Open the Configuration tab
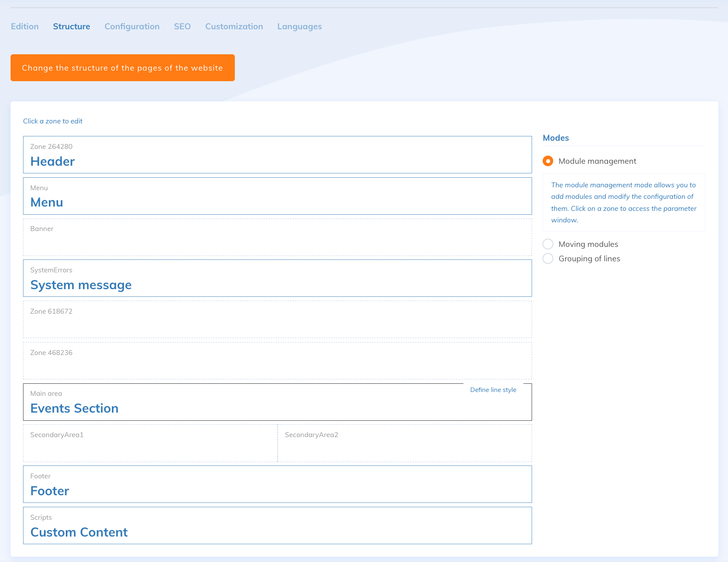The height and width of the screenshot is (562, 728). pos(132,26)
